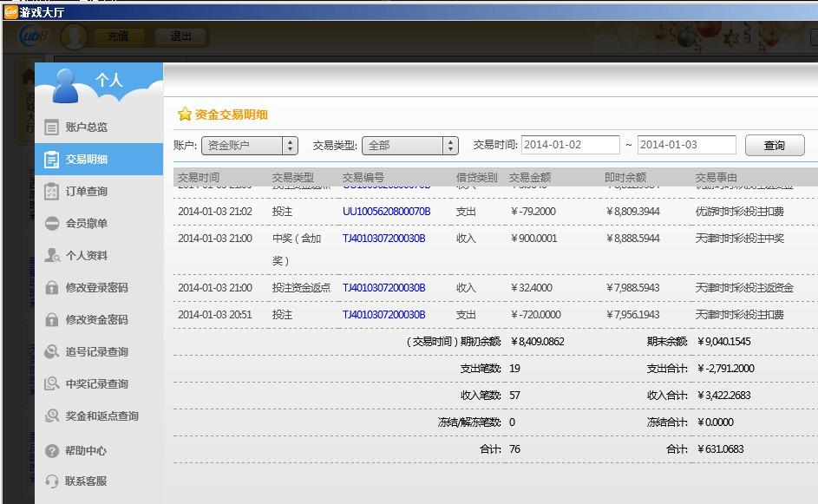Open transaction UU1005620800070B link
Screen dimensions: 818x504
(x=387, y=212)
